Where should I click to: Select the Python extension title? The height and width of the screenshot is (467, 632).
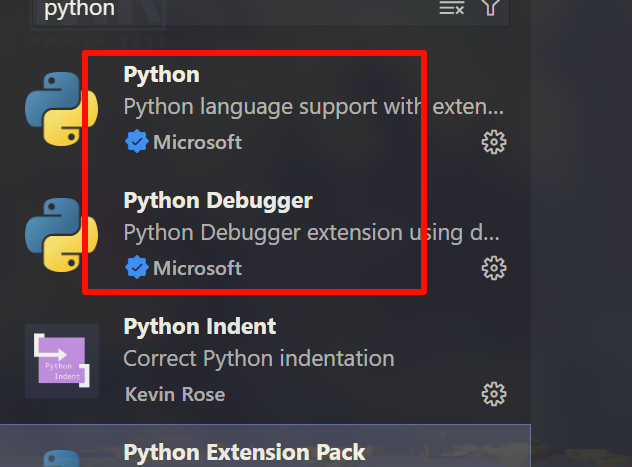162,75
